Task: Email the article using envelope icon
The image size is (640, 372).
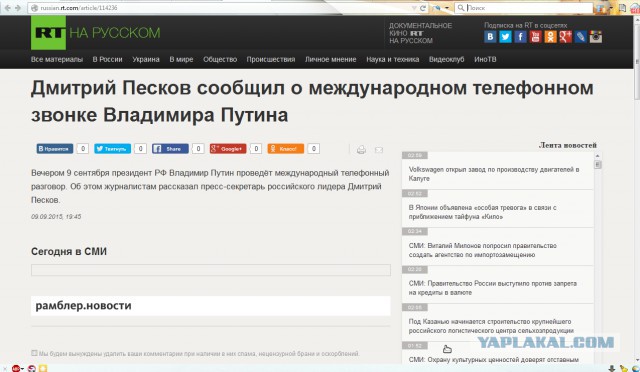Action: (379, 150)
